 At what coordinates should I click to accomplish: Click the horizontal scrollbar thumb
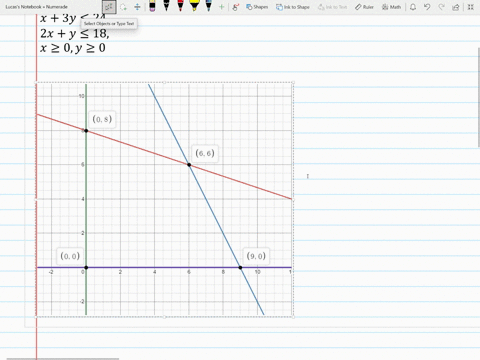point(63,359)
